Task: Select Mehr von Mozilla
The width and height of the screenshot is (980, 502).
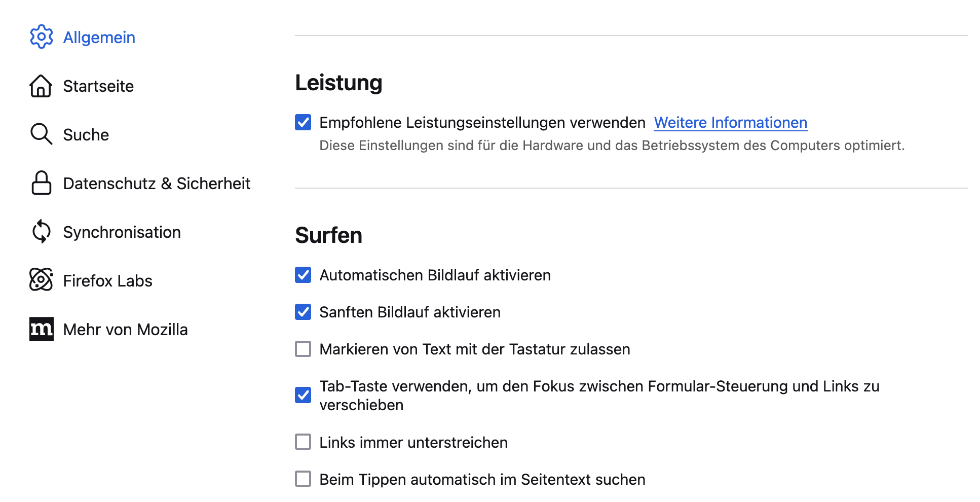Action: 125,330
